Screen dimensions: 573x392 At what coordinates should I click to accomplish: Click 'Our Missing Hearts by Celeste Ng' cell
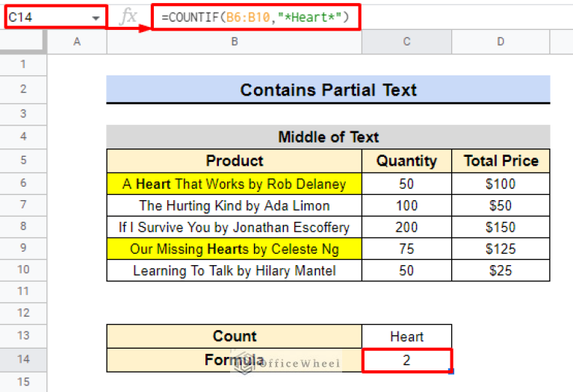pyautogui.click(x=234, y=249)
